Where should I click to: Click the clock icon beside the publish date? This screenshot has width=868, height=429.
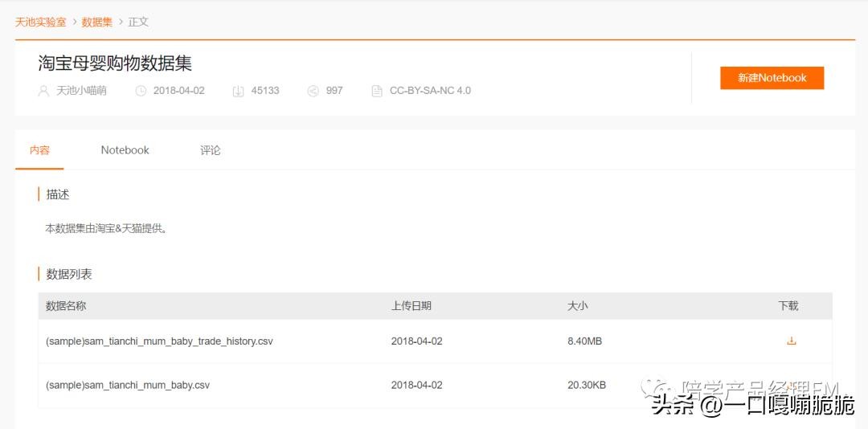pos(141,91)
